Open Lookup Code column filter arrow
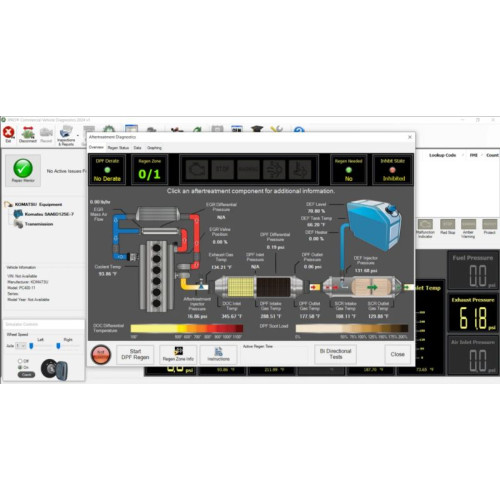The height and width of the screenshot is (500, 500). click(462, 155)
